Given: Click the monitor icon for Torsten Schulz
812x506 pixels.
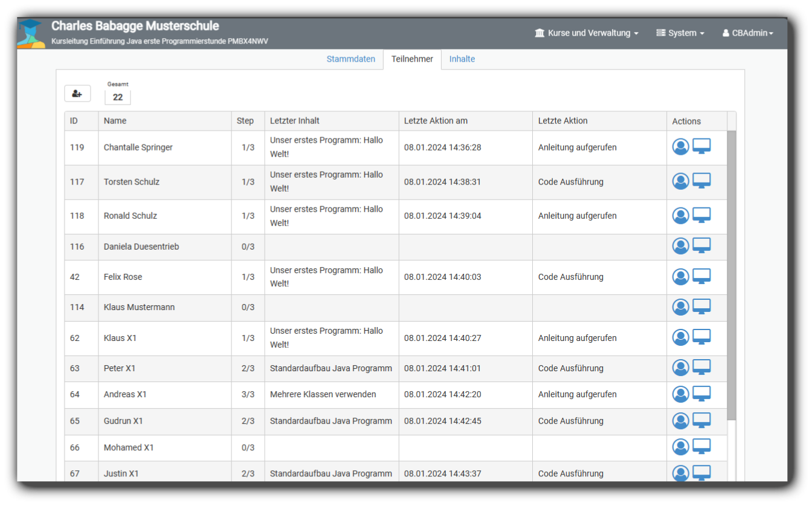Looking at the screenshot, I should tap(701, 181).
